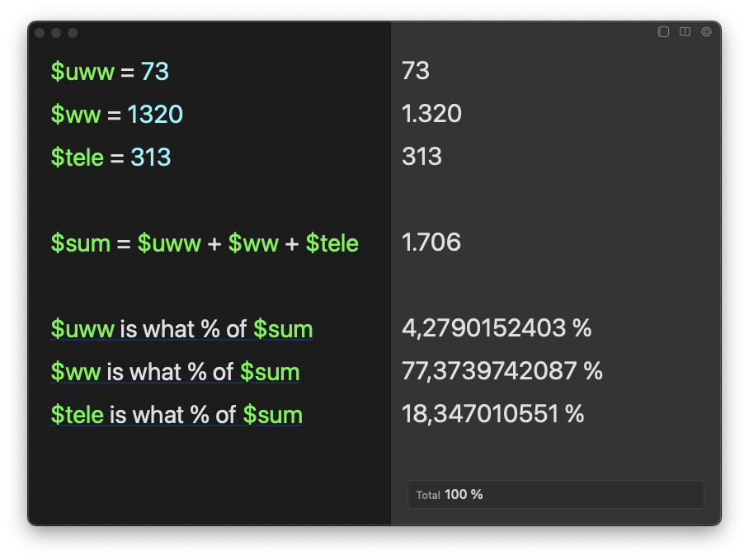749x560 pixels.
Task: Open the settings gear icon
Action: [x=706, y=32]
